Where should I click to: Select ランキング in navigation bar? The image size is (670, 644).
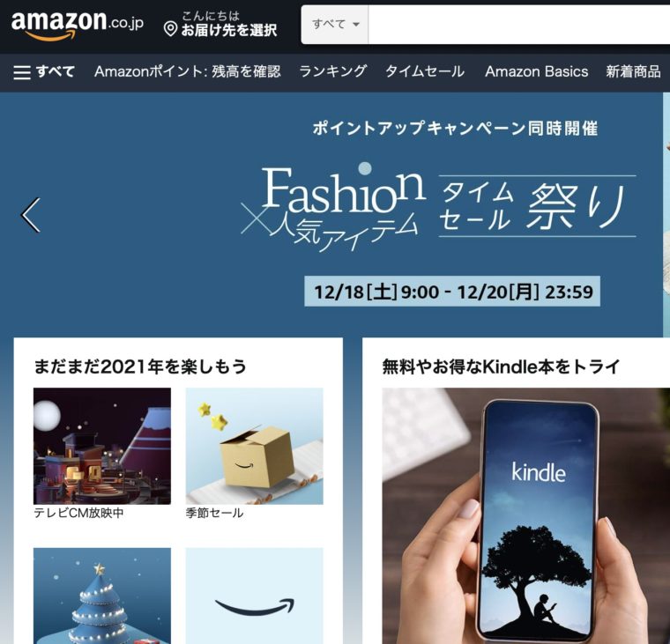[333, 71]
